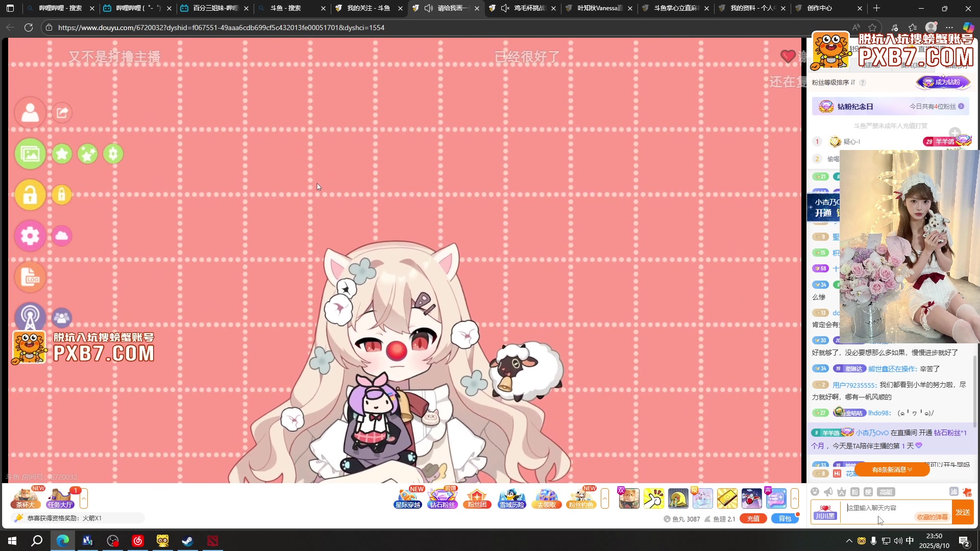Click the multi-star sparkle green icon
Screen dimensions: 980x551
click(x=88, y=154)
